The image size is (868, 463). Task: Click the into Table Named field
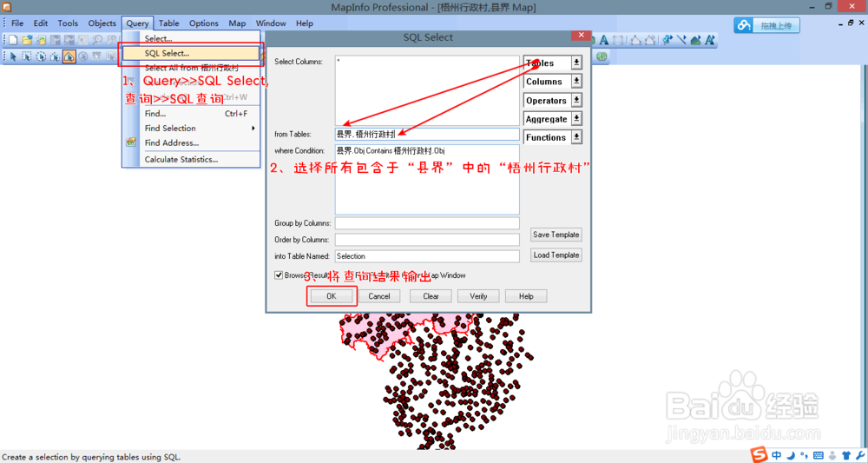click(427, 256)
